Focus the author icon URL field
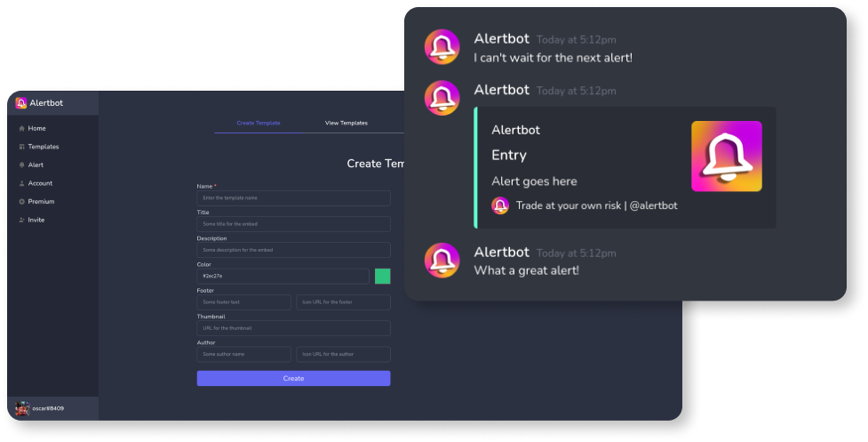 pos(343,354)
